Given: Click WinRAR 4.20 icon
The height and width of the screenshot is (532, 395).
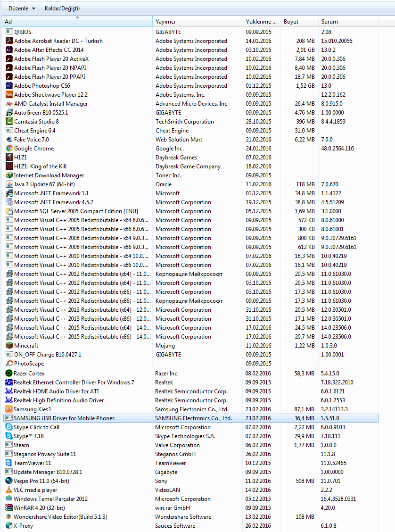Looking at the screenshot, I should click(x=9, y=507).
